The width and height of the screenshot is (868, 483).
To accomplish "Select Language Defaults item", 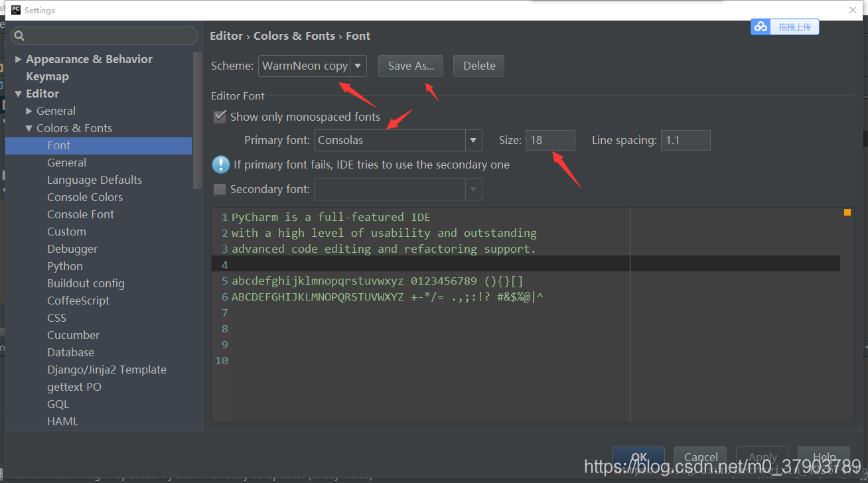I will pos(94,180).
